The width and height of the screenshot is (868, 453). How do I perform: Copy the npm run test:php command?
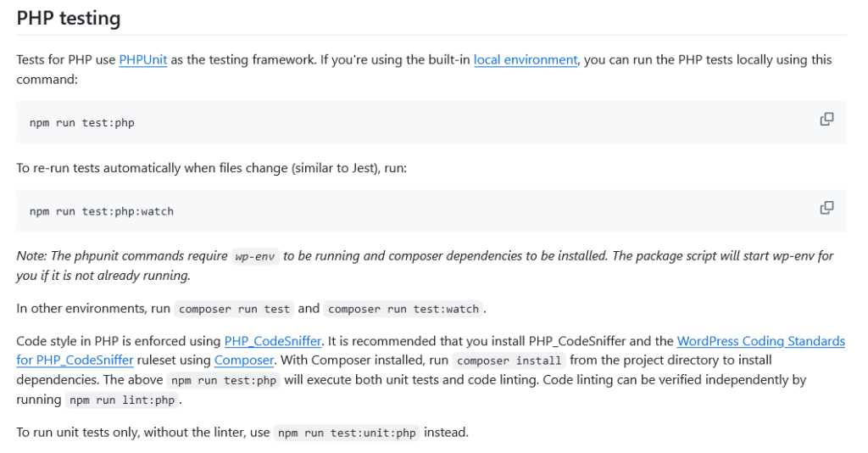coord(826,120)
